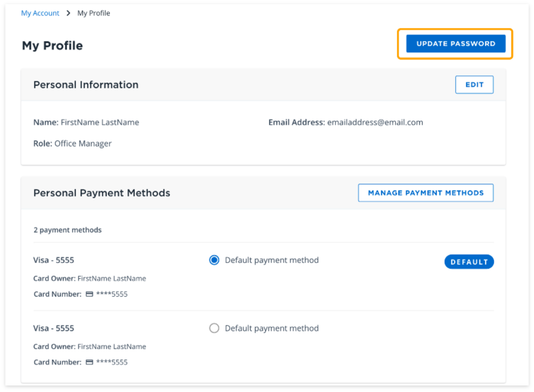This screenshot has width=534, height=392.
Task: Click the breadcrumb chevron separator arrow
Action: pyautogui.click(x=68, y=13)
